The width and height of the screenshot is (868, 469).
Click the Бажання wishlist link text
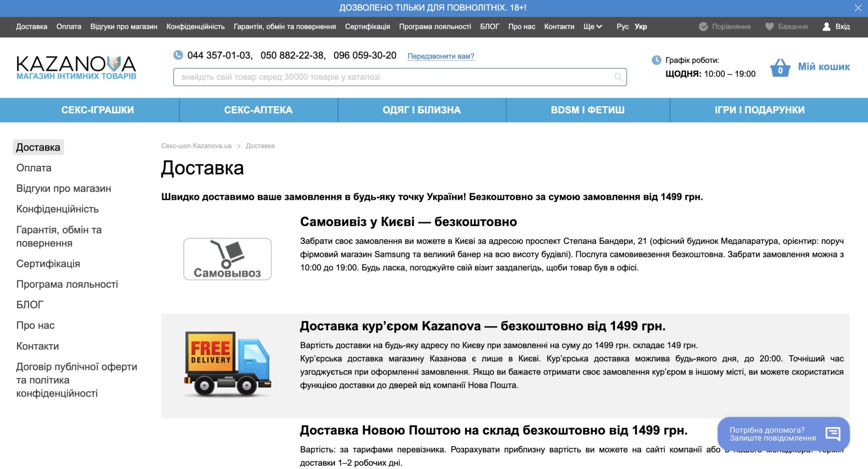click(x=793, y=27)
